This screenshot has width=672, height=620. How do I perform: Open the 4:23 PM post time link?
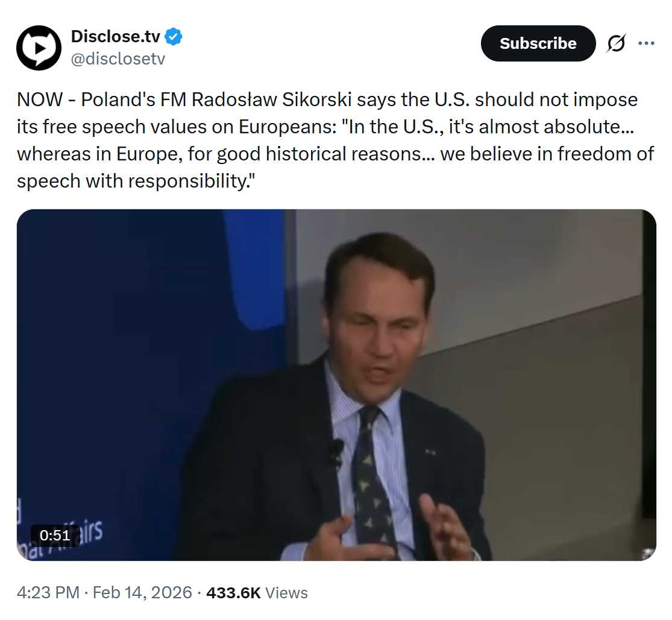point(48,593)
